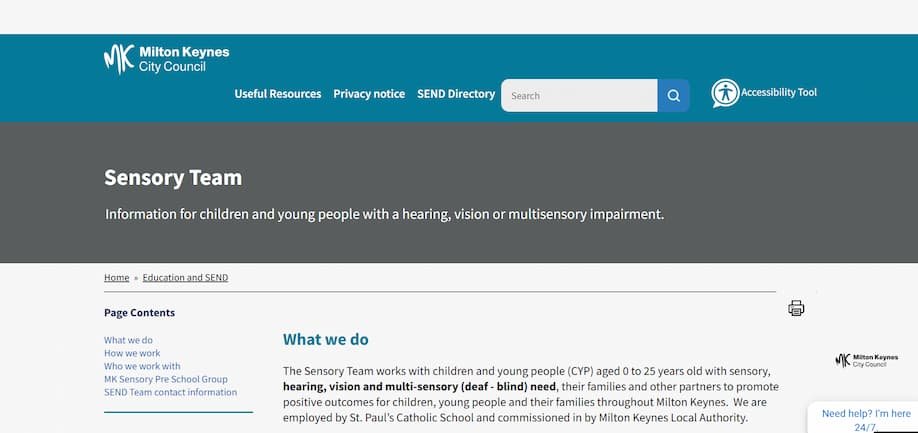Click the What we do content heading

326,339
